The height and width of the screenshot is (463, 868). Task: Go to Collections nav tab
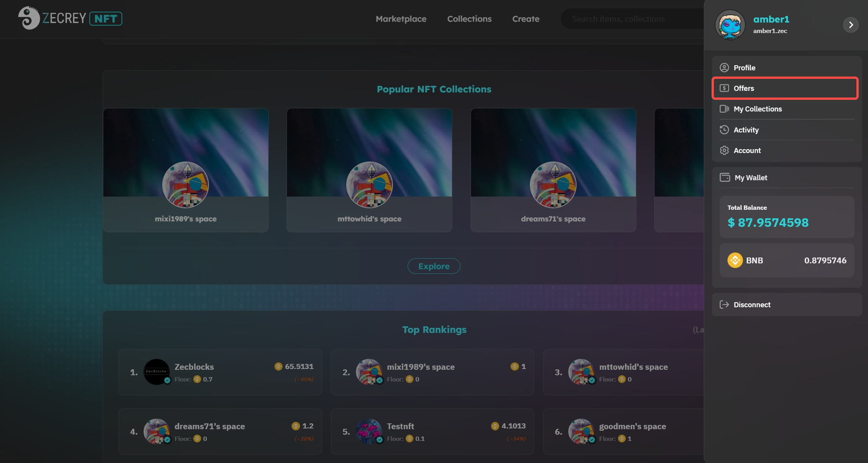(x=469, y=19)
